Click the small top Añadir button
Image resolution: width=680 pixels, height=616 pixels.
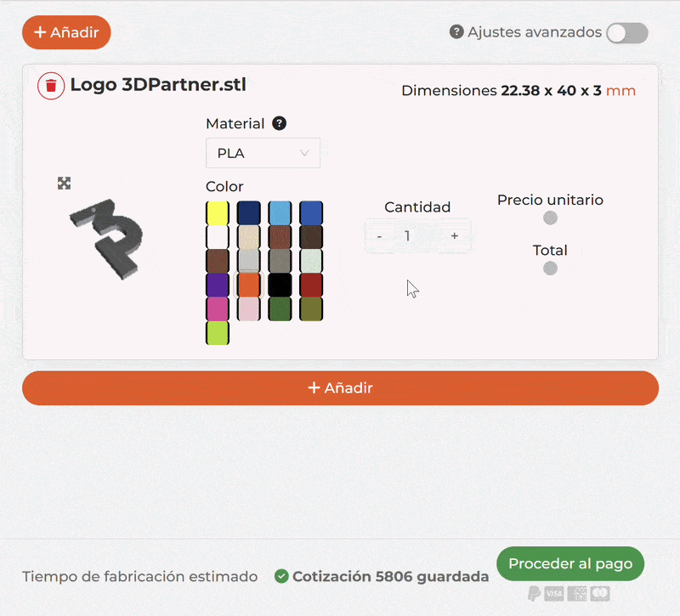tap(66, 32)
